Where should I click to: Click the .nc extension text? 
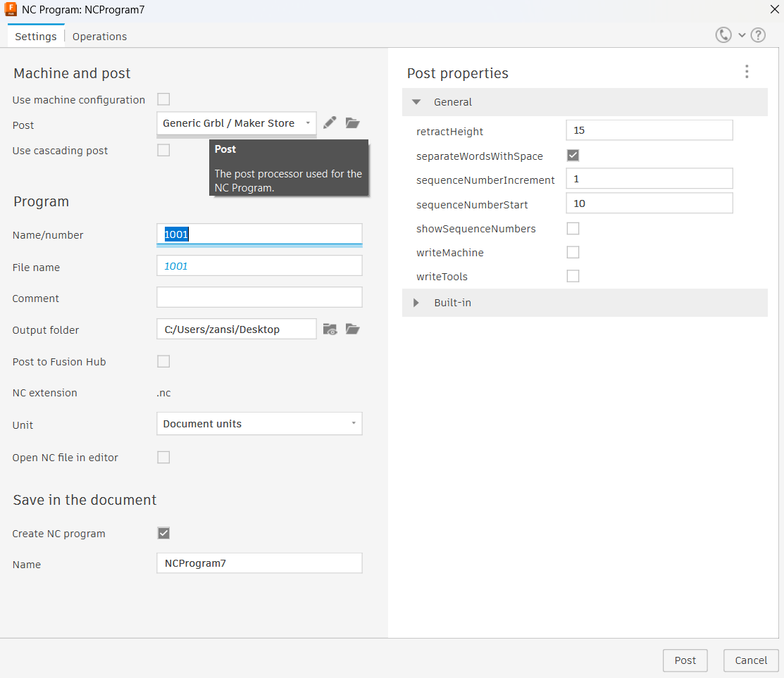(x=163, y=393)
